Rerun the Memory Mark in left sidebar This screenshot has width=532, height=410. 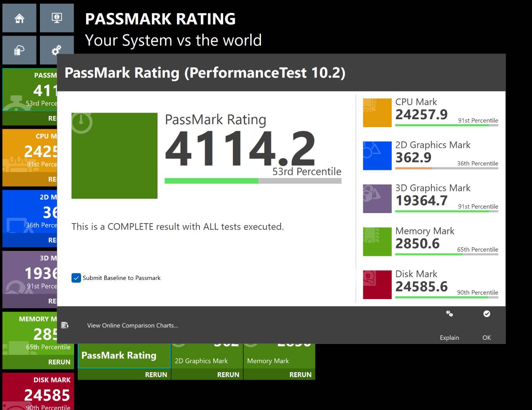(59, 362)
